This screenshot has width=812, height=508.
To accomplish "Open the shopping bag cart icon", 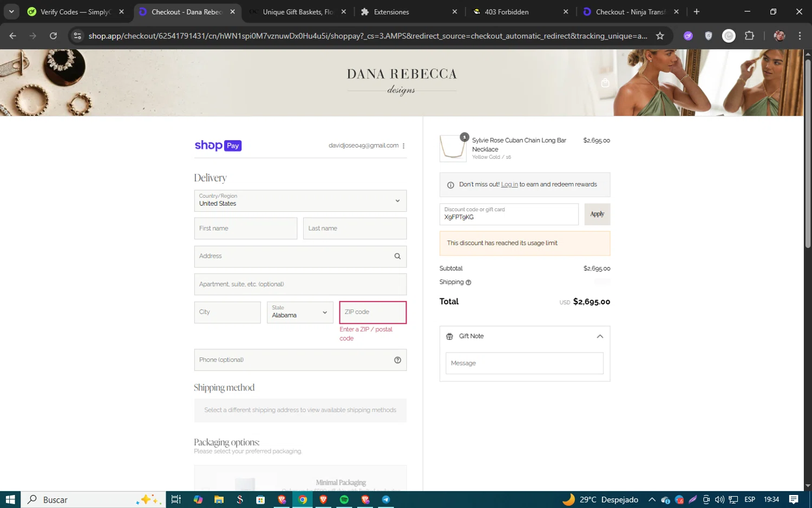I will [x=605, y=83].
